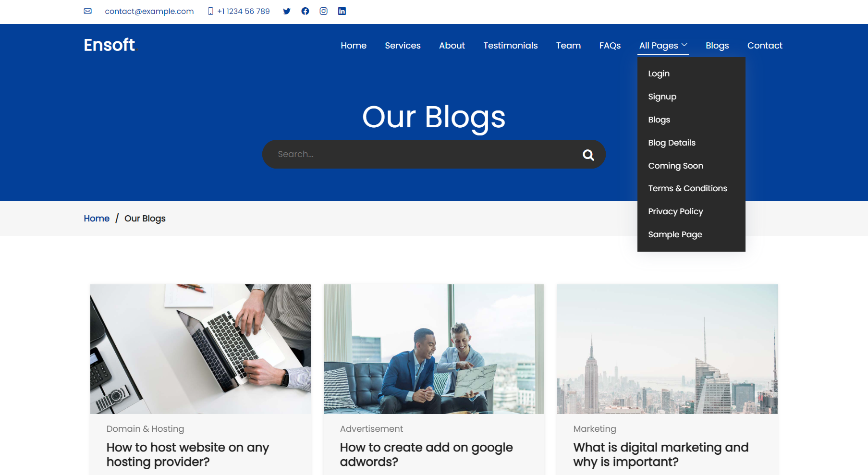868x475 pixels.
Task: Click the search magnifier icon
Action: click(x=588, y=155)
